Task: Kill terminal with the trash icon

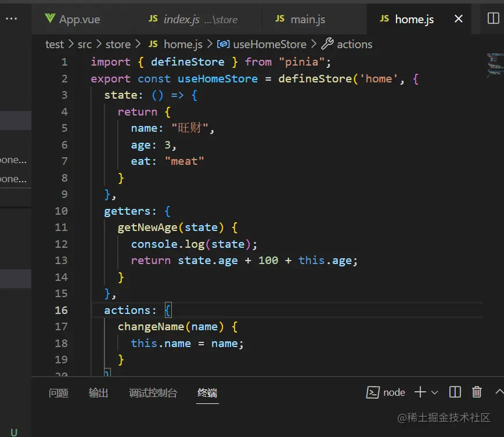Action: [x=477, y=392]
